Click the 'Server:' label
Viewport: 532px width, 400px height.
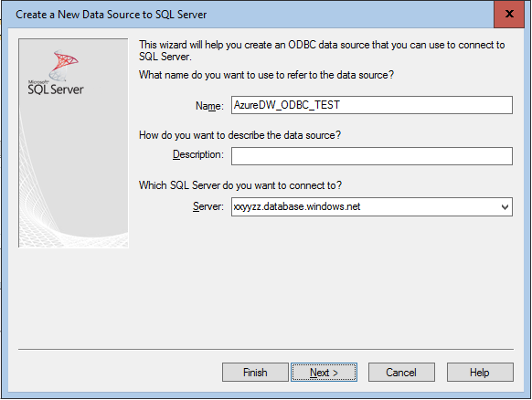(208, 206)
